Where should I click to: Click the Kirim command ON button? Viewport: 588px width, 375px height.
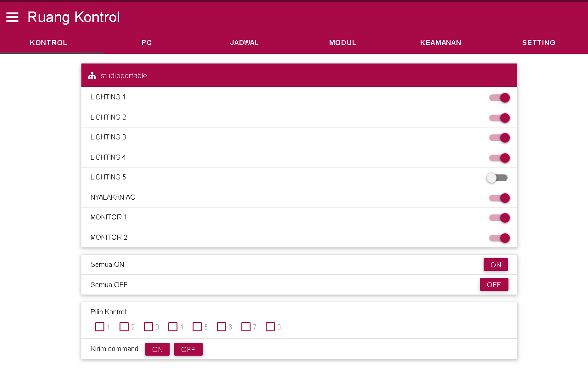157,349
